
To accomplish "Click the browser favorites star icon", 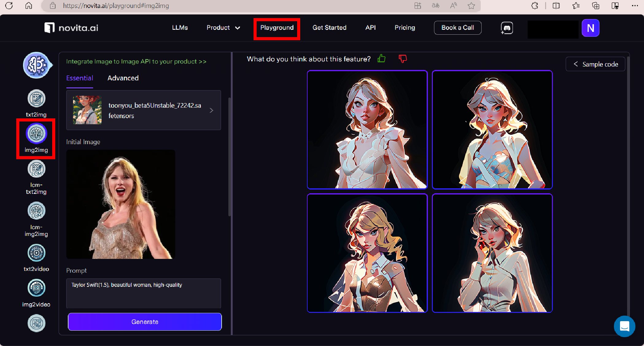I will [471, 6].
